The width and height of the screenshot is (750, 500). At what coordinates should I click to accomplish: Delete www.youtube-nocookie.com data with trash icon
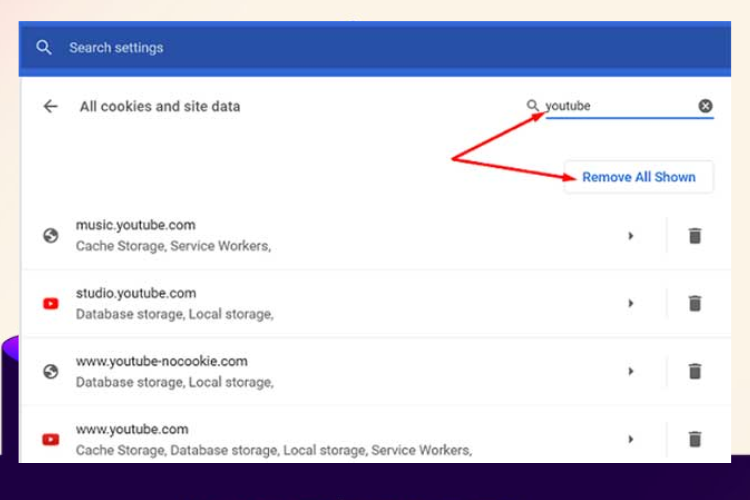pyautogui.click(x=695, y=371)
